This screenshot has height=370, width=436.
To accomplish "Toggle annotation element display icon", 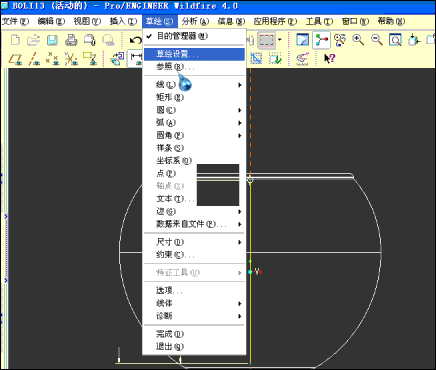I will tap(90, 59).
